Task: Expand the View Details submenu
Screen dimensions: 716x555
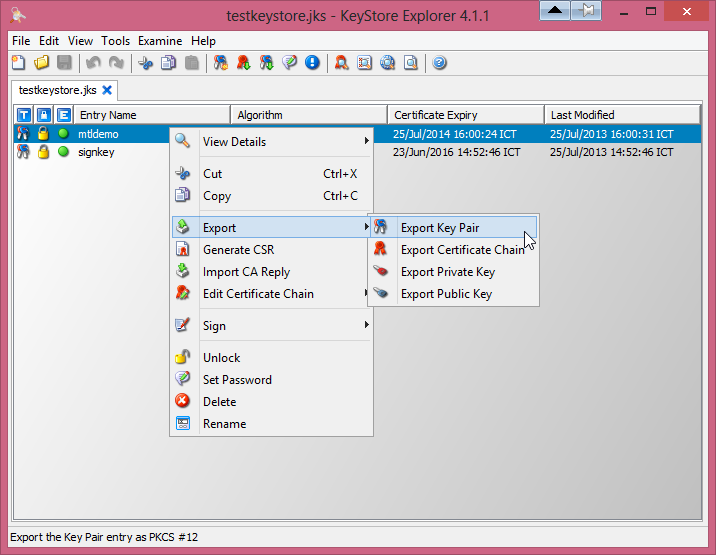Action: (272, 142)
